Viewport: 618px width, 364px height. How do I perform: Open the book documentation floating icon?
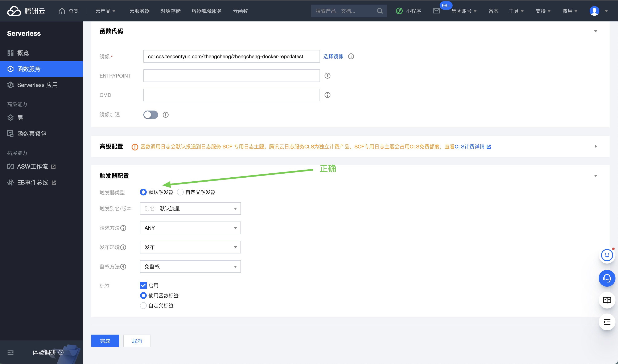pyautogui.click(x=607, y=300)
